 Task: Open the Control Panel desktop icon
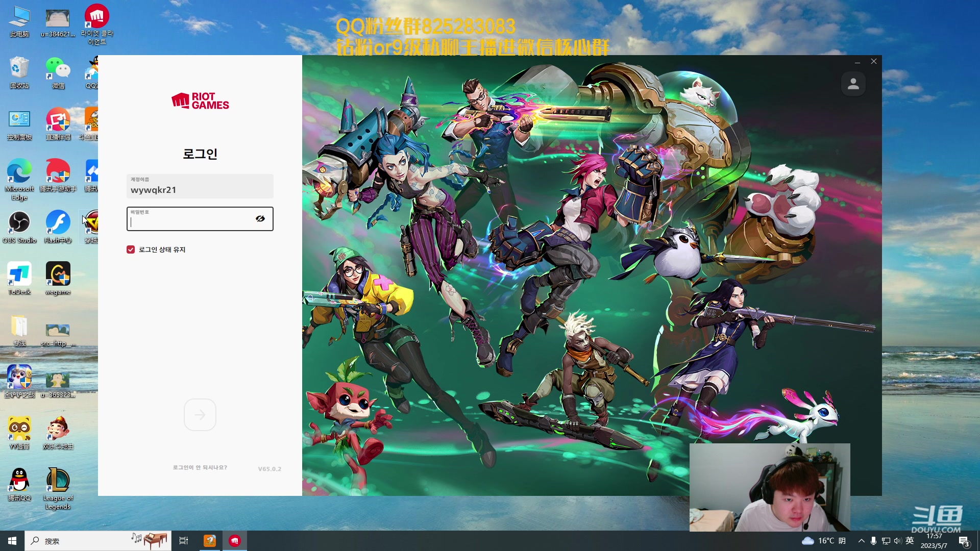point(19,125)
